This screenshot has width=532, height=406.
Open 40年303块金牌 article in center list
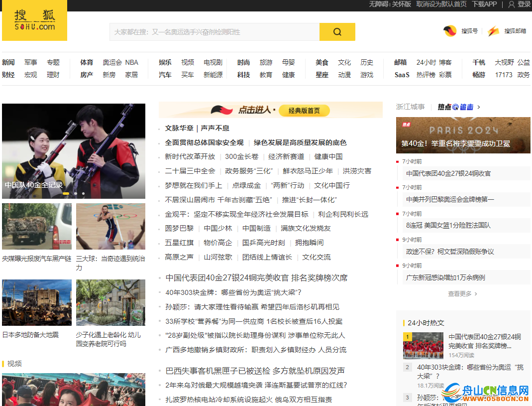coord(233,292)
